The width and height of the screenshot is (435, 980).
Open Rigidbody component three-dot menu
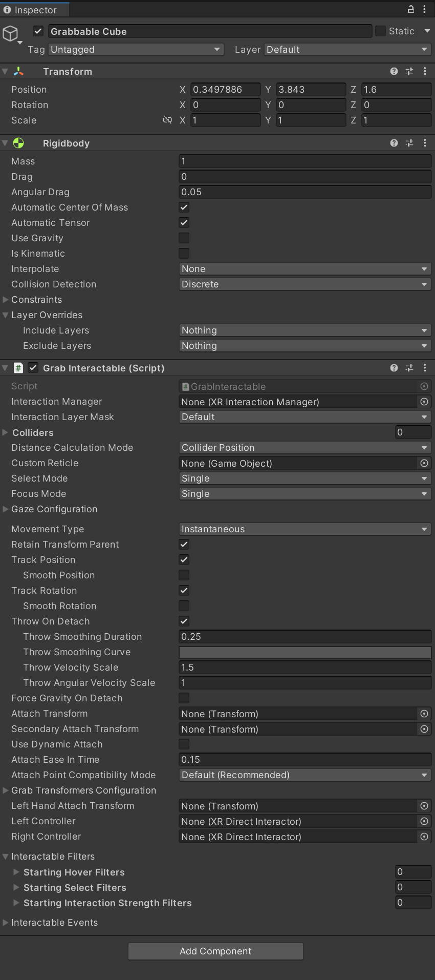[425, 143]
